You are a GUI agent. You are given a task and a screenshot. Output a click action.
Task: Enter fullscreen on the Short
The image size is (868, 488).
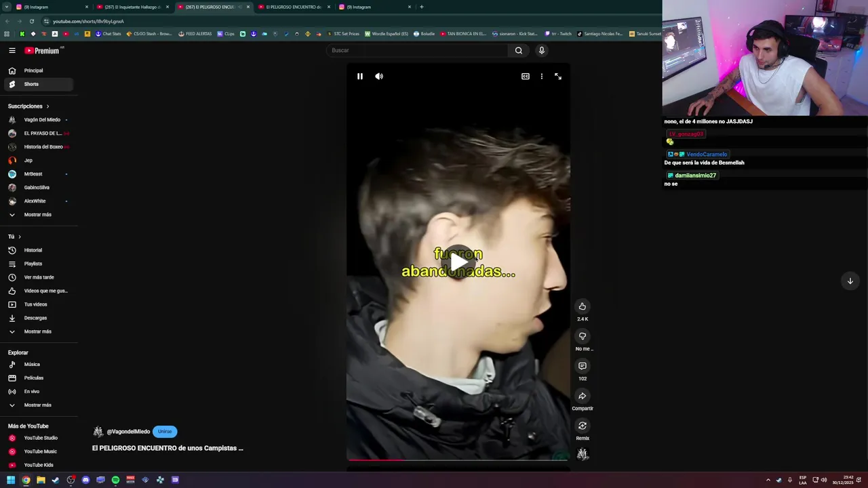click(x=558, y=77)
